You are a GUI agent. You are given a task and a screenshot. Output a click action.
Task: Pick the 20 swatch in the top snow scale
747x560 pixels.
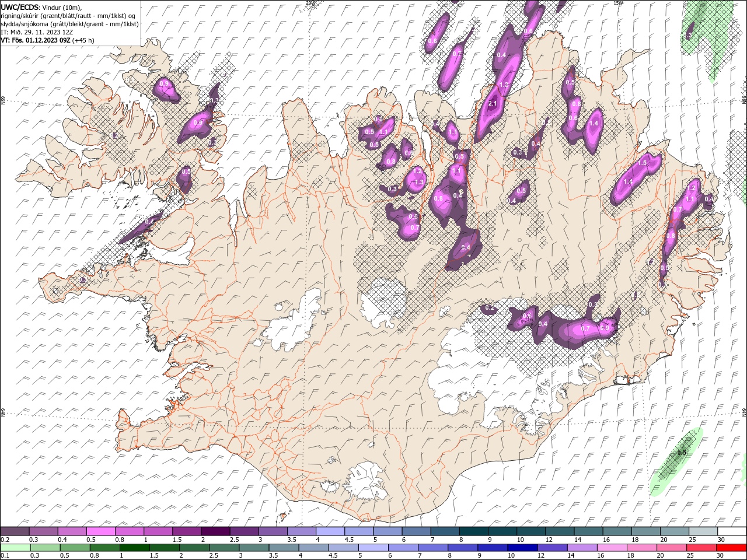[675, 531]
